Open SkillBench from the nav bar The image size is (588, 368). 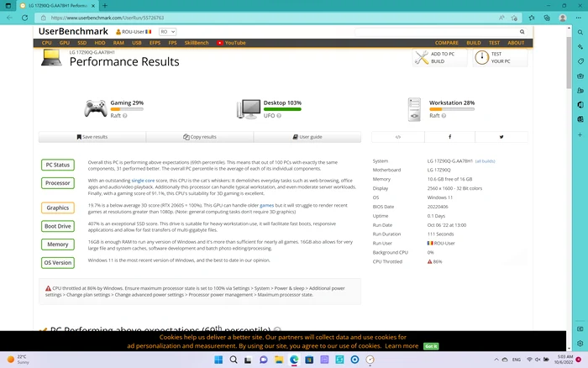tap(197, 43)
